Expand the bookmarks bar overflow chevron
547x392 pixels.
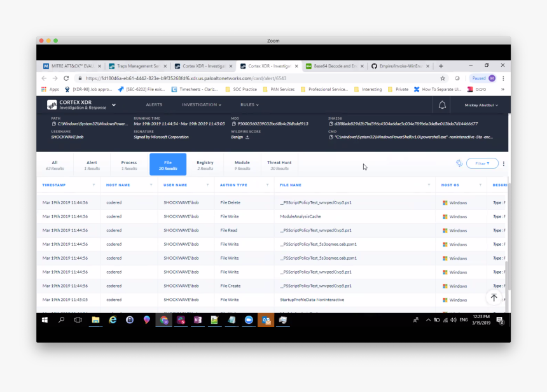point(502,89)
